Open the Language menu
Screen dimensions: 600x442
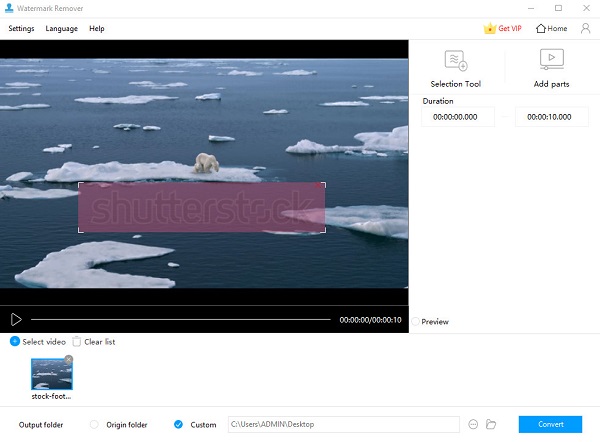point(61,28)
